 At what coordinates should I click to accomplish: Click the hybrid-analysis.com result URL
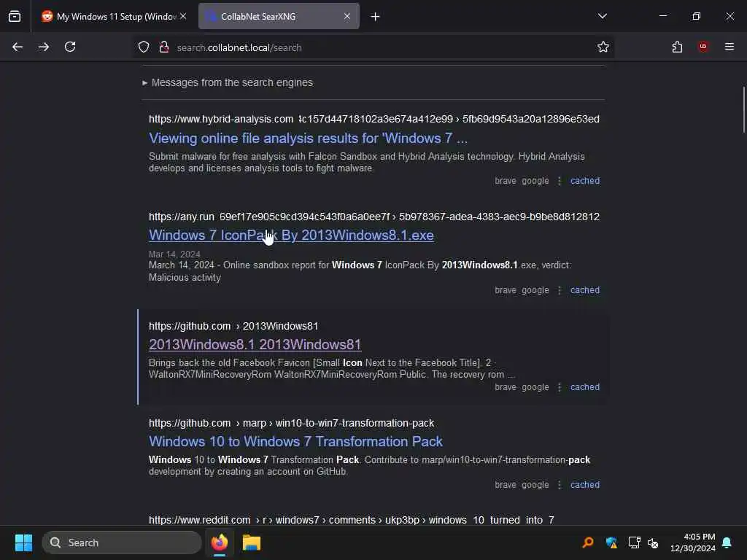374,119
